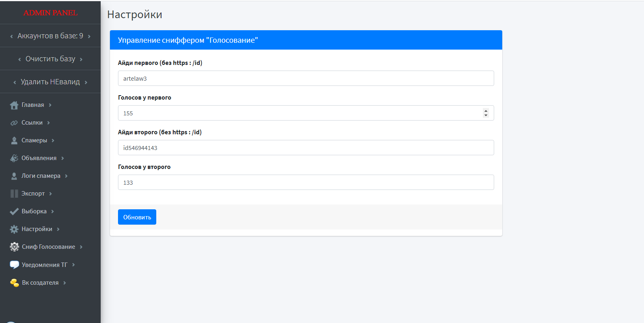This screenshot has width=644, height=323.
Task: Open the Очистить базу menu item
Action: (x=50, y=59)
